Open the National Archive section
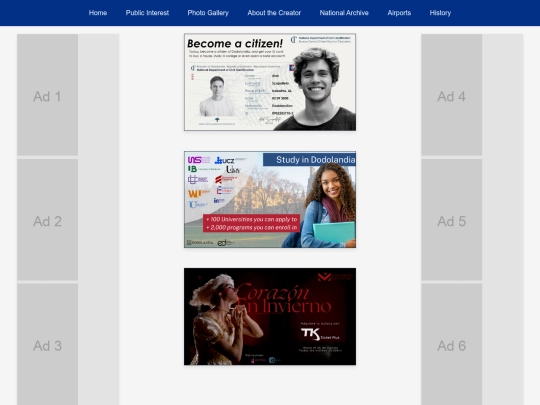Viewport: 540px width, 405px height. point(344,13)
